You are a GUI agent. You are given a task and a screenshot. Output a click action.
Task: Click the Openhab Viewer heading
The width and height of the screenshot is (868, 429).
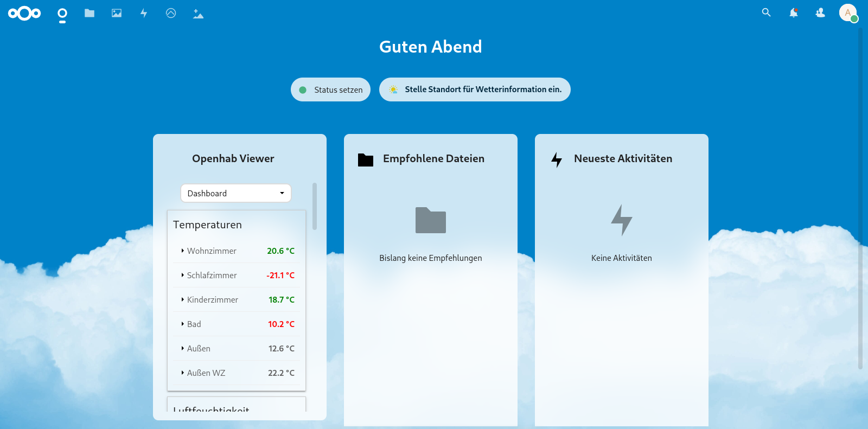(x=233, y=158)
